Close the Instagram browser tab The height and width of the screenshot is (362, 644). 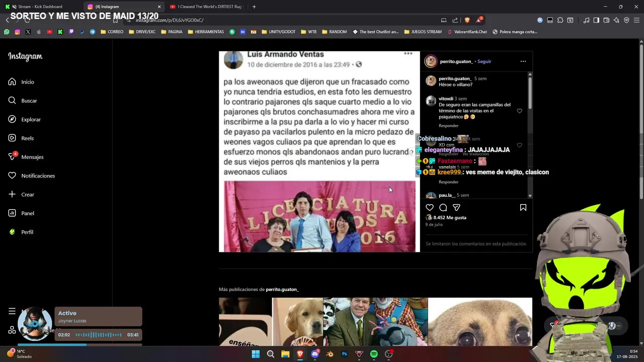coord(159,7)
